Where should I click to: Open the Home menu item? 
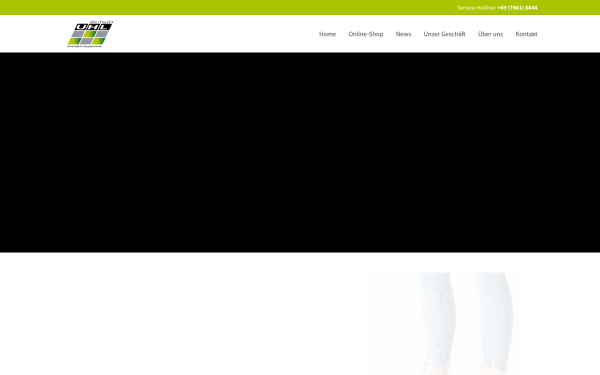click(x=327, y=34)
